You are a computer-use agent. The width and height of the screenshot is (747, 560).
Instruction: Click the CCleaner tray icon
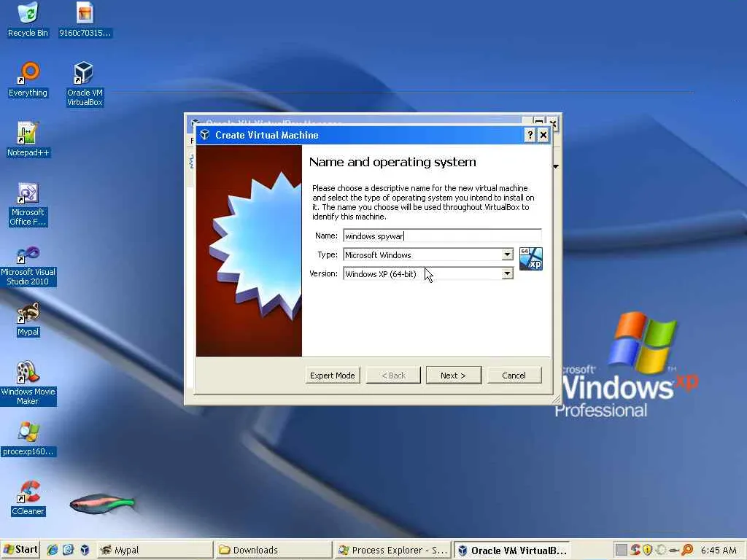pos(635,550)
